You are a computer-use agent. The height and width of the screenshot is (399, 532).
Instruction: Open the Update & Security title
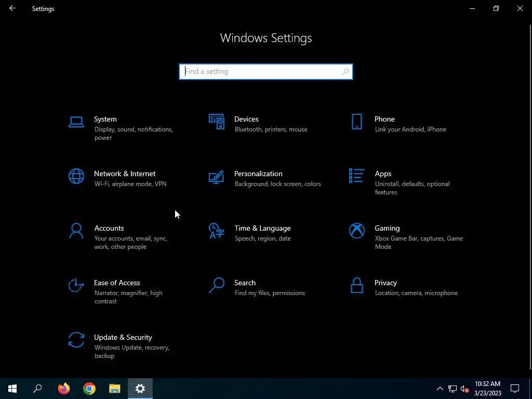click(123, 338)
